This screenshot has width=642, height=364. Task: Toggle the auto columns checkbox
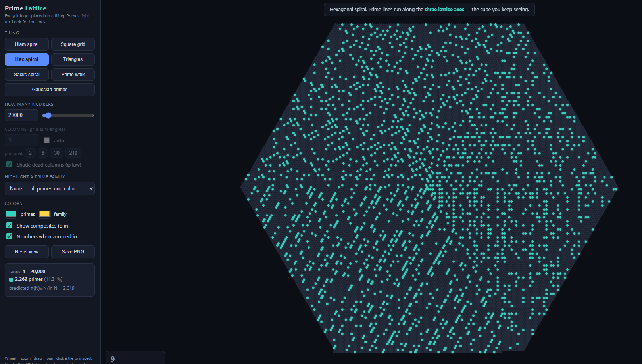point(46,140)
